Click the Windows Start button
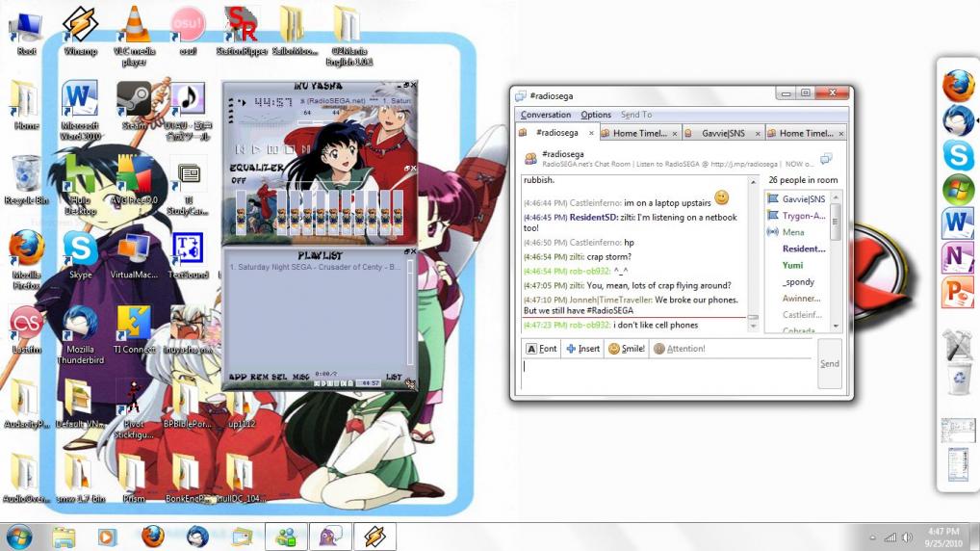The image size is (980, 551). click(18, 538)
